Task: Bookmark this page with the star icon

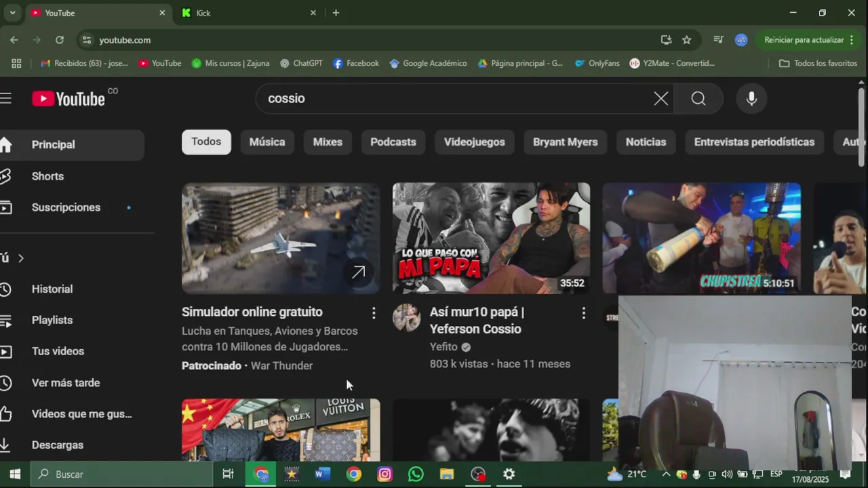Action: point(686,40)
